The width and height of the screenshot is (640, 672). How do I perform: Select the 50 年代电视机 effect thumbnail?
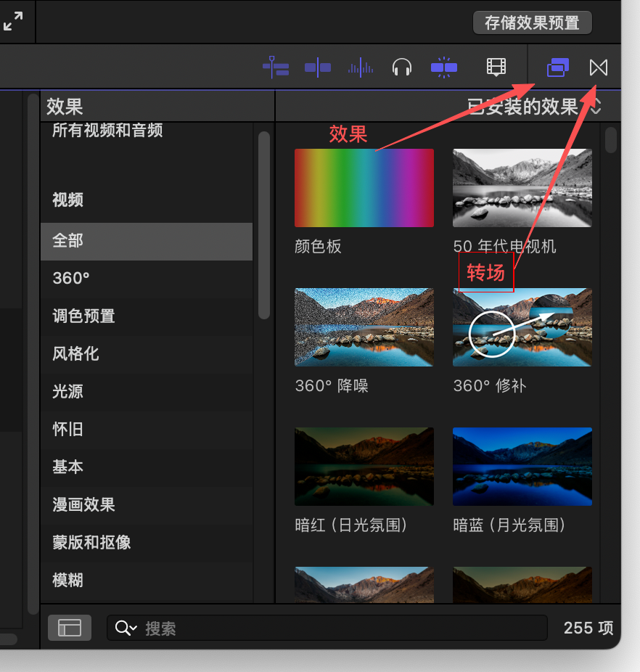pos(522,188)
